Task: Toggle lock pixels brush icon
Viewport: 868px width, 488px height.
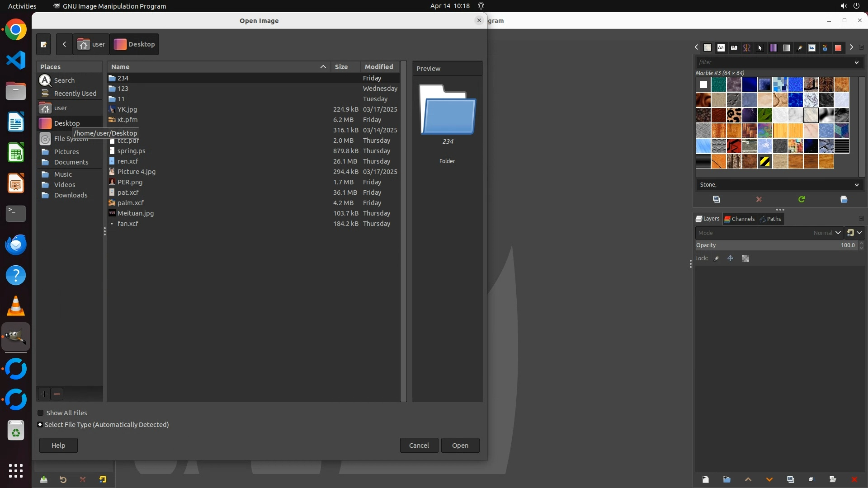Action: point(716,259)
